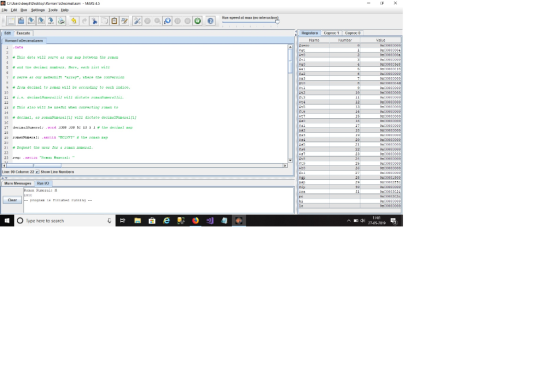Toggle the Show Line Numbers checkbox
560x373 pixels.
pos(37,172)
